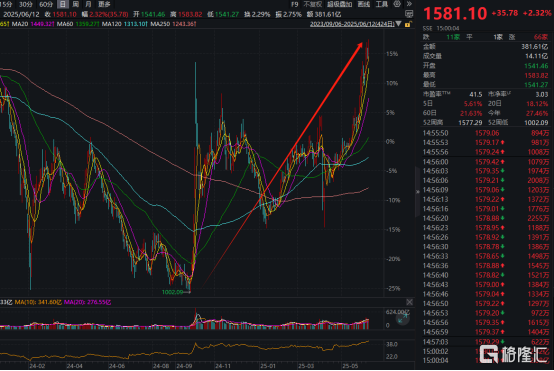
Task: Click the 1002.09 low price marker
Action: click(x=172, y=292)
